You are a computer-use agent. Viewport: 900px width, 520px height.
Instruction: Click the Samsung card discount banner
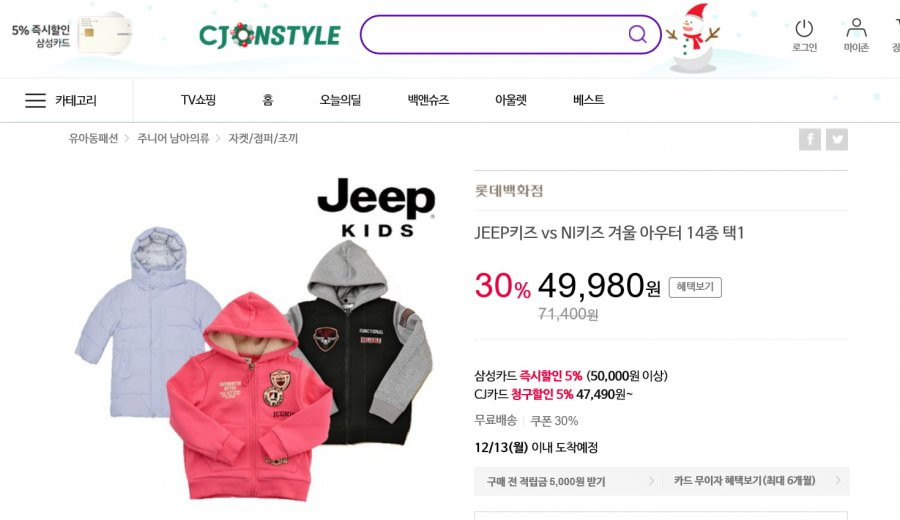pyautogui.click(x=72, y=34)
